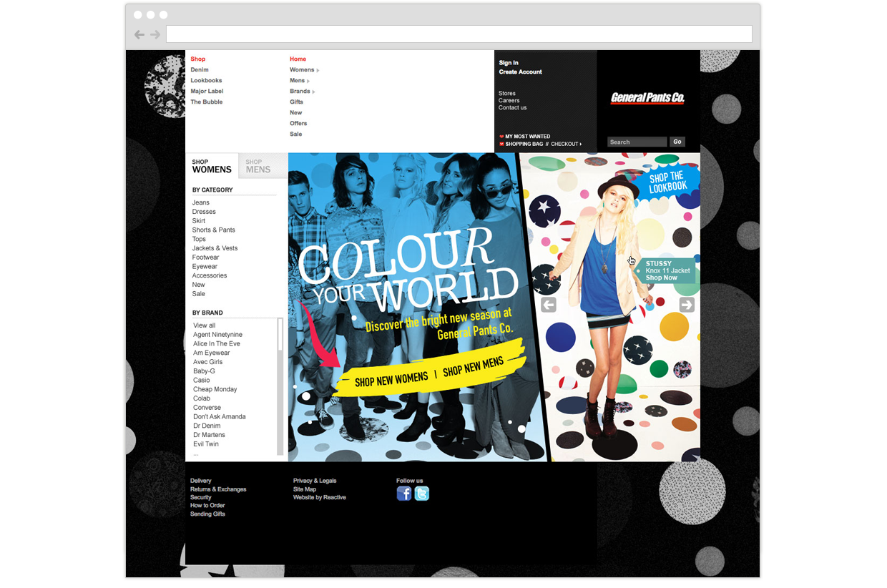Open Returns & Exchanges footer link
This screenshot has width=887, height=588.
[x=218, y=489]
